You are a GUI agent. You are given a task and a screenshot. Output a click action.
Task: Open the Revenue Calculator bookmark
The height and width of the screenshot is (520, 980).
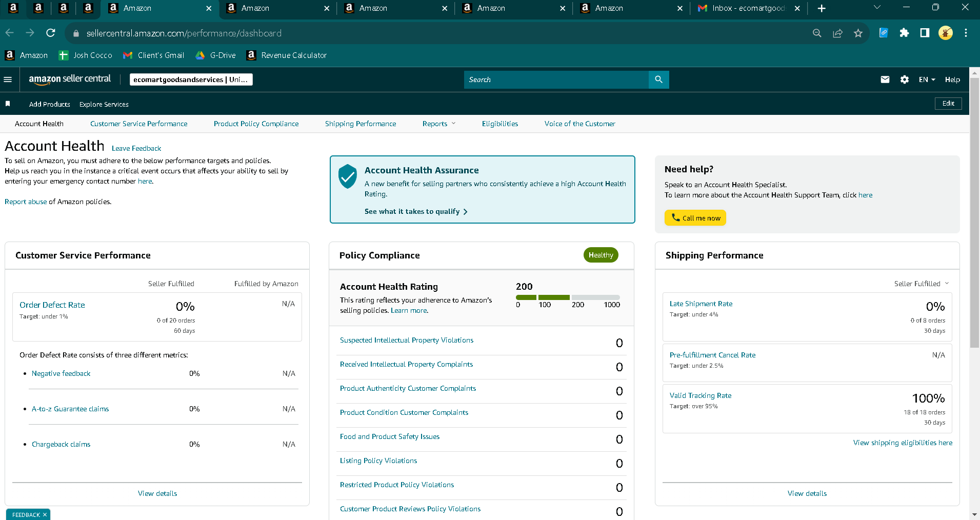click(287, 55)
